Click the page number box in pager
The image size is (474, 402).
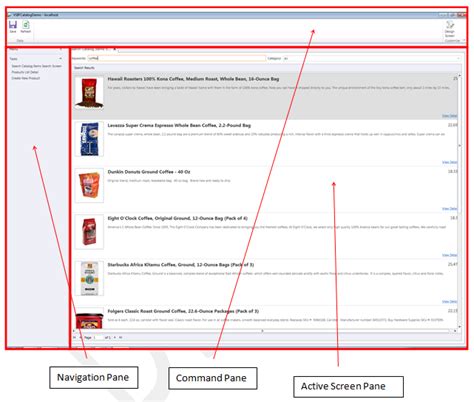[98, 337]
